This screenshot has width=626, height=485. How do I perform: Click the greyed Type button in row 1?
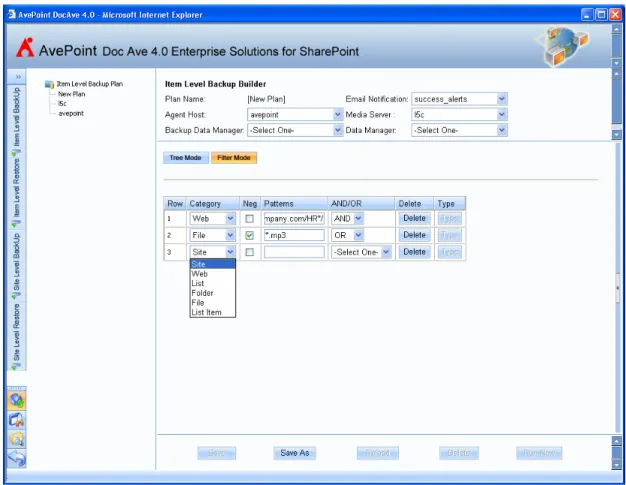pyautogui.click(x=450, y=218)
